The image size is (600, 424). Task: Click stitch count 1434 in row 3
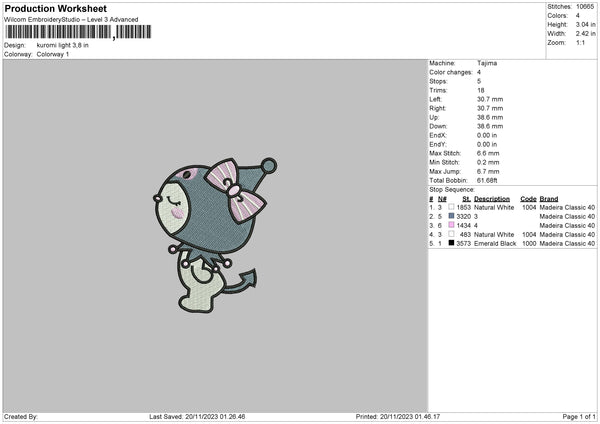tap(463, 225)
